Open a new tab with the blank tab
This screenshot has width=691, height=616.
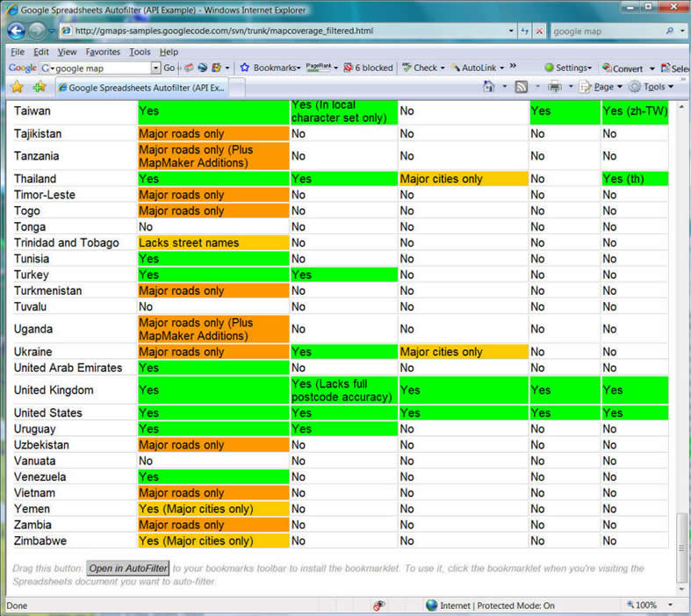tap(237, 88)
